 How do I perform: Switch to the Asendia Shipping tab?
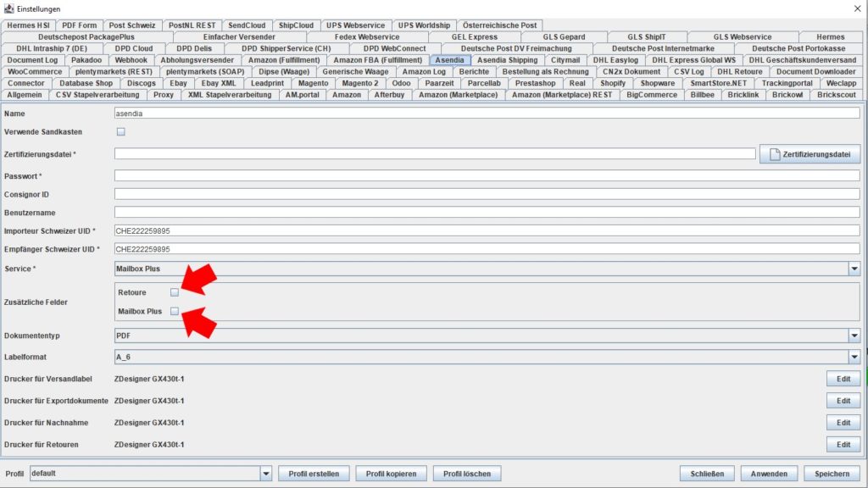pos(507,60)
